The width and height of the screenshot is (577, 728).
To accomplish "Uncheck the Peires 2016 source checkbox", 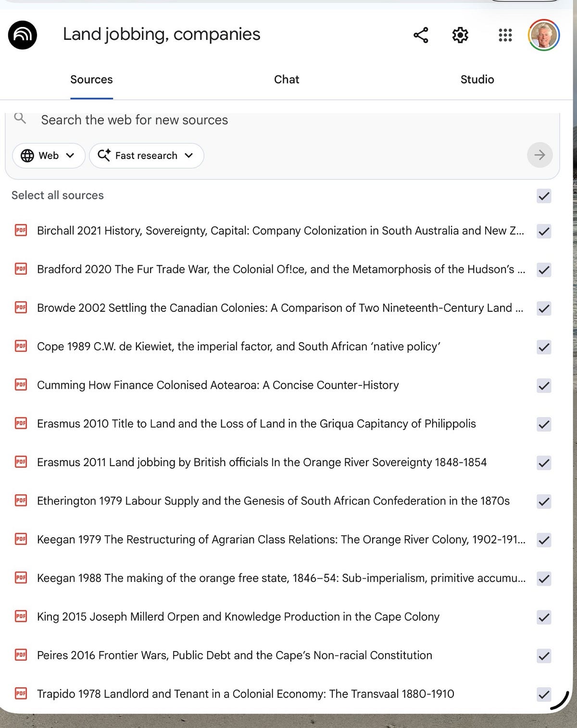I will click(x=544, y=656).
